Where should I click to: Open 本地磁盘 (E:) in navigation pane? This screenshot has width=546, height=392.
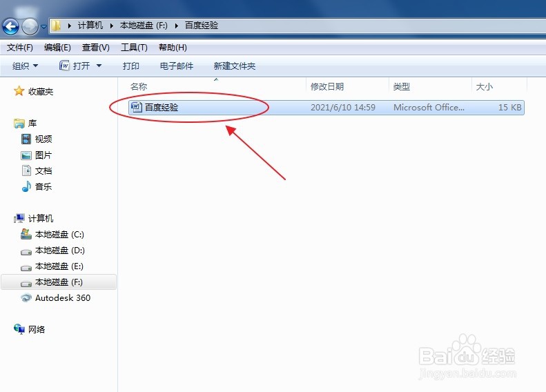[59, 266]
